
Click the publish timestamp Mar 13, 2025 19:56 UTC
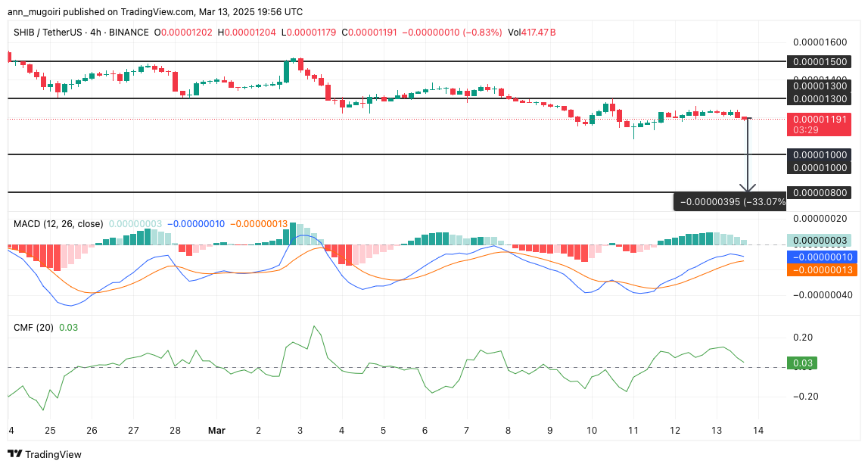(250, 11)
